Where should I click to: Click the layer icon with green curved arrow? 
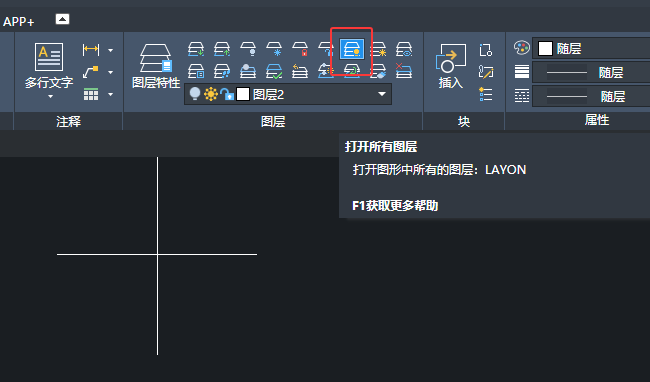pos(352,71)
